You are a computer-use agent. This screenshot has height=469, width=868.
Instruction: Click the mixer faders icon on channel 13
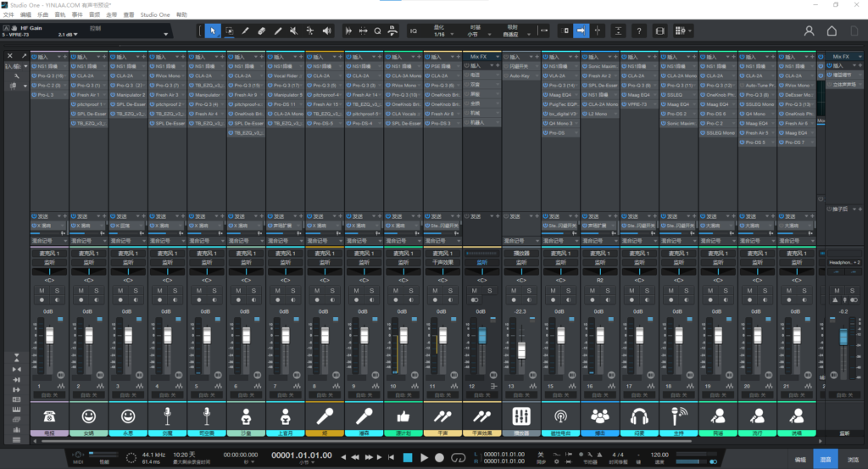tap(522, 416)
